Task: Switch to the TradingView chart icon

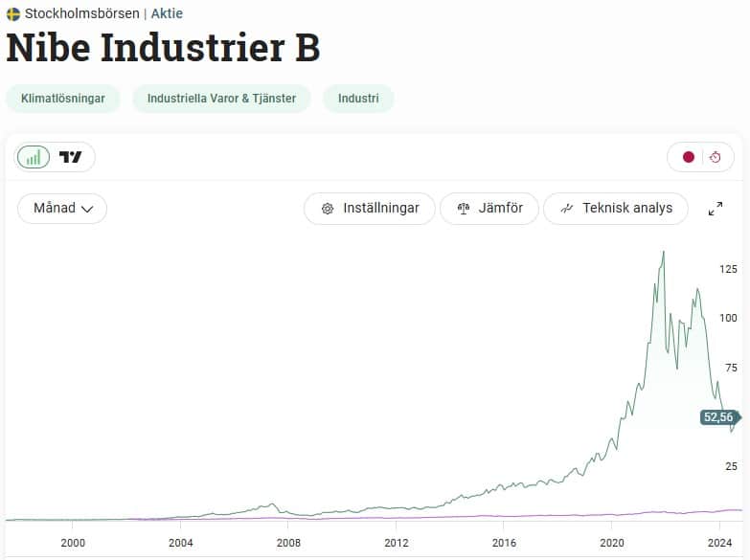Action: coord(71,157)
